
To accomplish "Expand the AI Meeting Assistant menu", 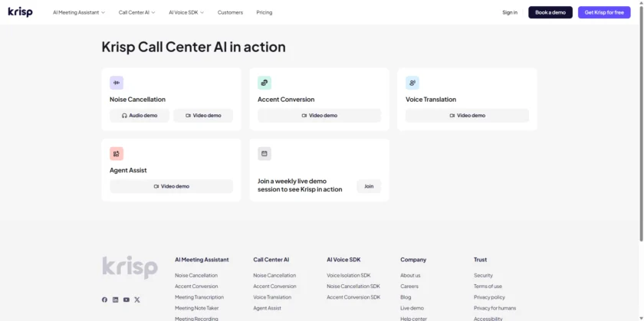I will 79,12.
